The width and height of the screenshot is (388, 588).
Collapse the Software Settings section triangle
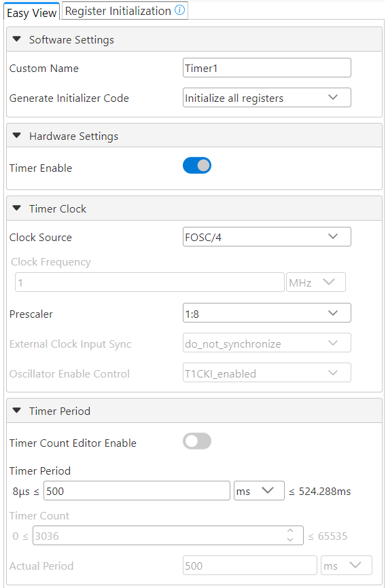tap(17, 39)
